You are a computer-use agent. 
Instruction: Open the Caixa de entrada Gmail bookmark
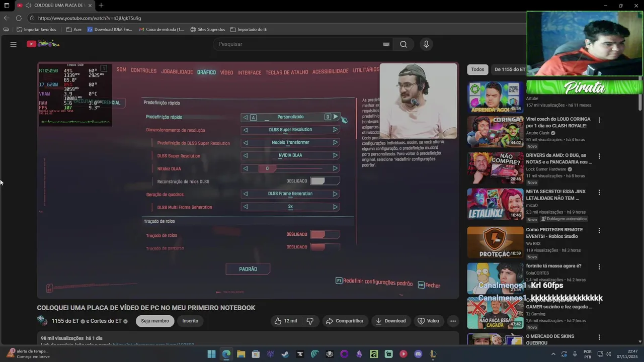[x=162, y=29]
